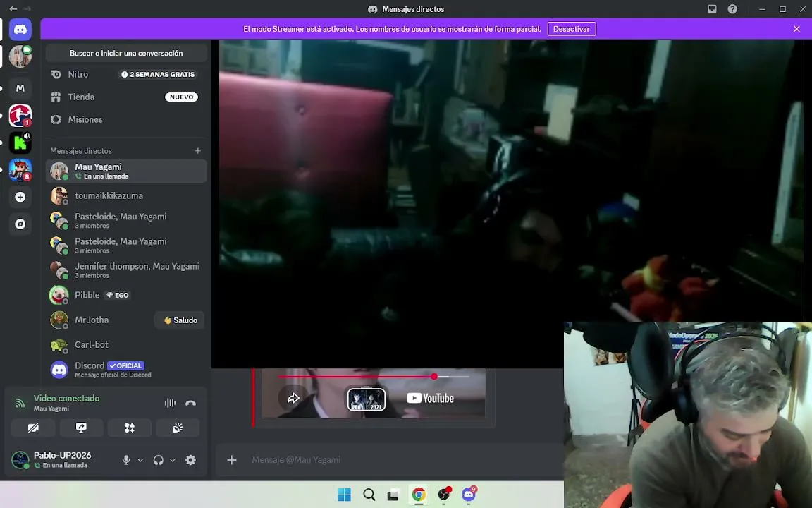This screenshot has width=812, height=508.
Task: Open the Mau Yagami direct message
Action: coord(126,171)
